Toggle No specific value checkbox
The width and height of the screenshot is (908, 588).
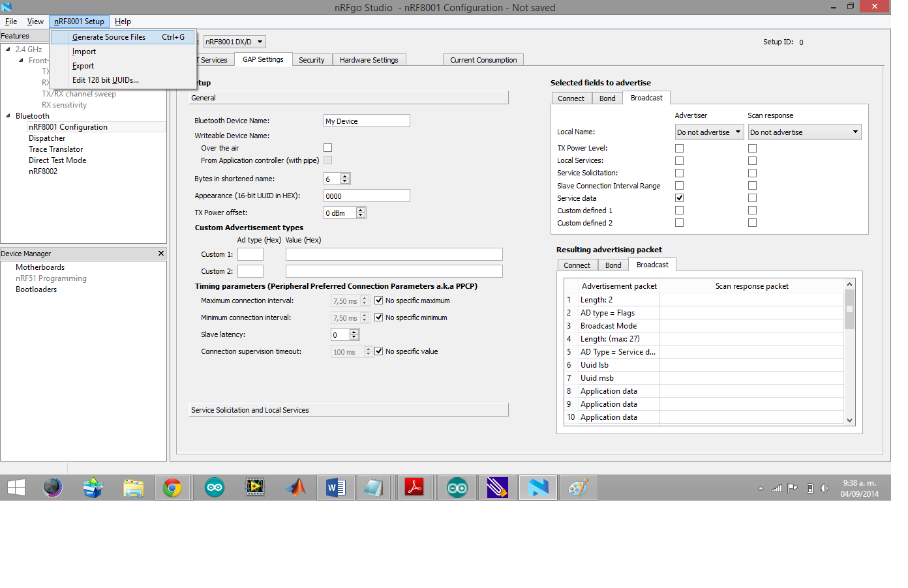(378, 351)
